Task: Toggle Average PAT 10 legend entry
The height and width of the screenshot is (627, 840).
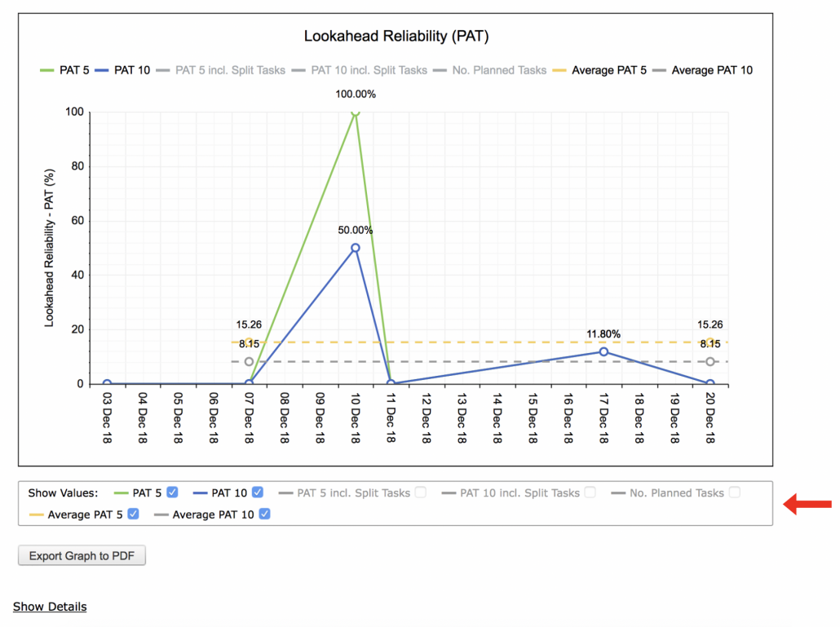Action: pyautogui.click(x=702, y=70)
